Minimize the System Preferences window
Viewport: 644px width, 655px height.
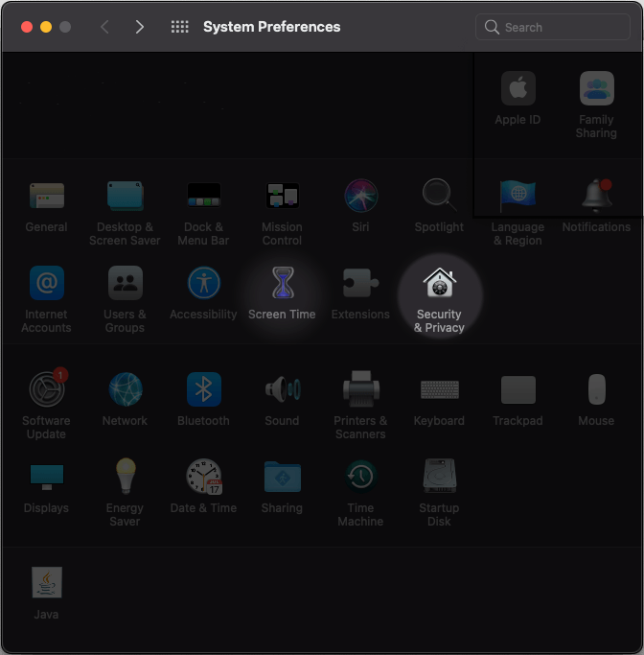(x=46, y=27)
